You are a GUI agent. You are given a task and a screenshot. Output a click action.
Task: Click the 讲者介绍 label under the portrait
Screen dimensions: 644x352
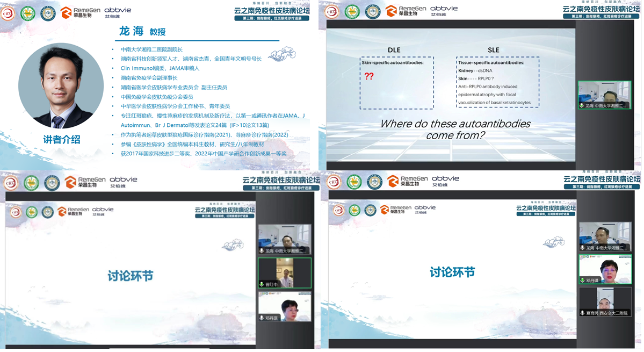pyautogui.click(x=62, y=140)
